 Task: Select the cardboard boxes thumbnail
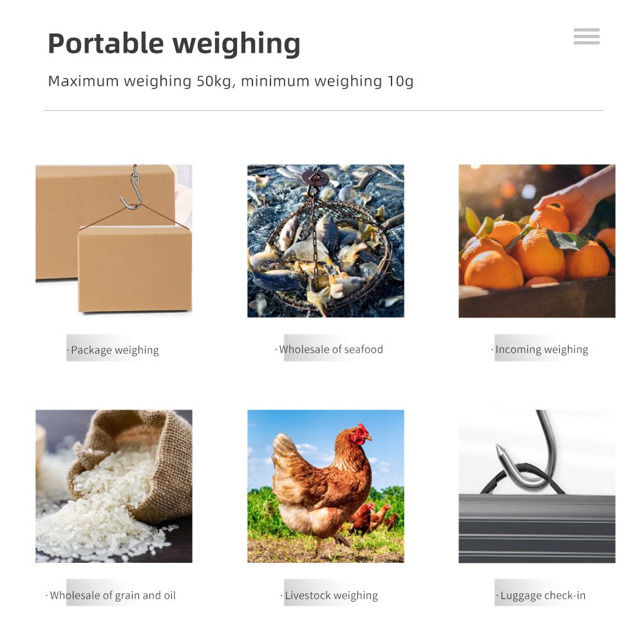(114, 241)
